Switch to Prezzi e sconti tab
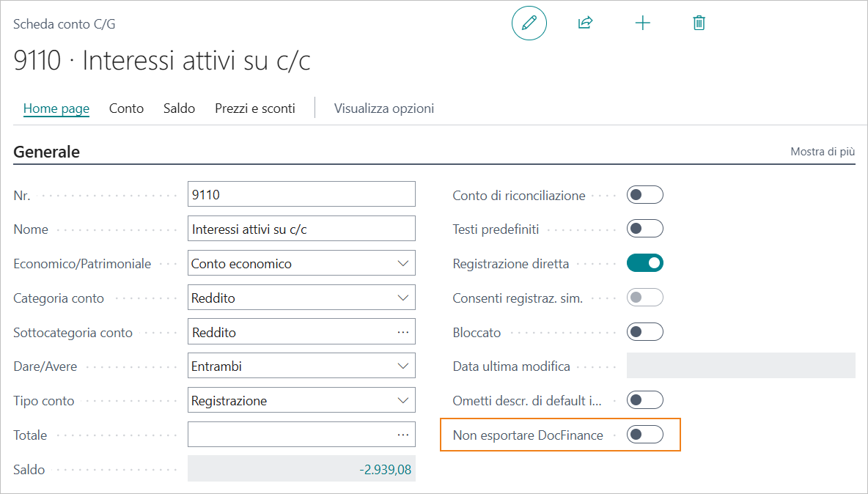Image resolution: width=868 pixels, height=494 pixels. [254, 108]
